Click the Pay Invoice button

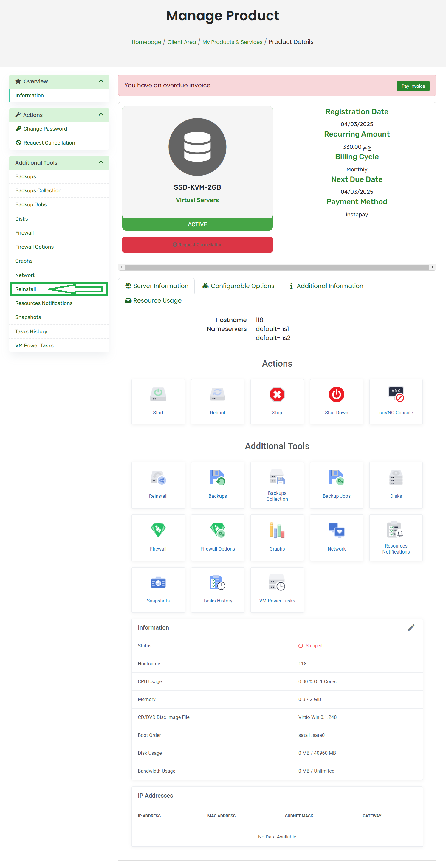[413, 86]
